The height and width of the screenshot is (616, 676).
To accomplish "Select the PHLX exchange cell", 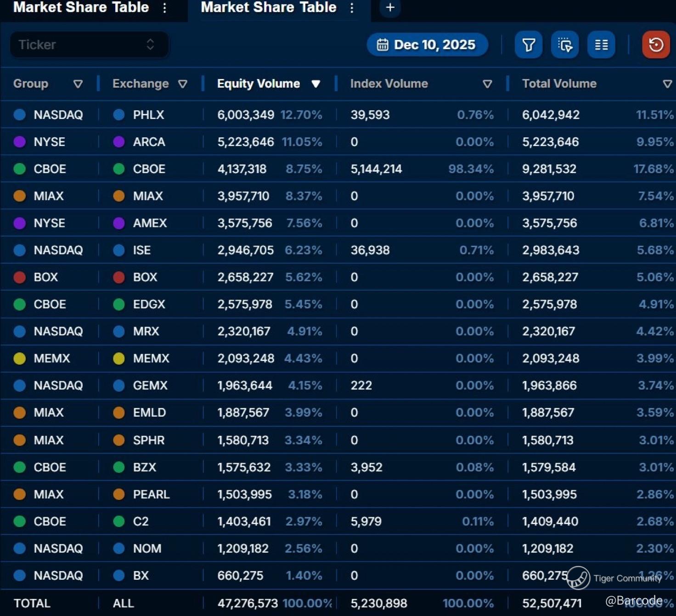I will (148, 115).
